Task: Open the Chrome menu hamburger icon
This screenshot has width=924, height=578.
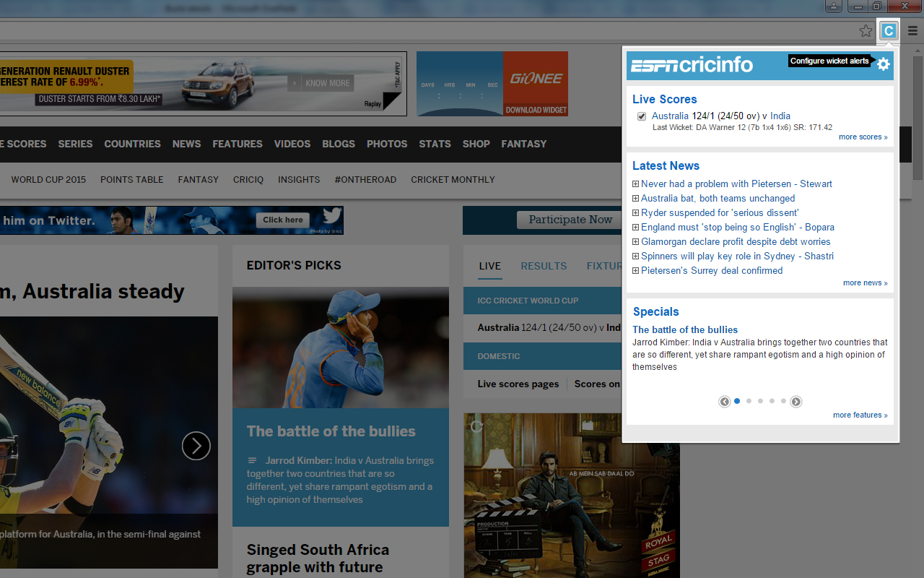Action: tap(912, 30)
